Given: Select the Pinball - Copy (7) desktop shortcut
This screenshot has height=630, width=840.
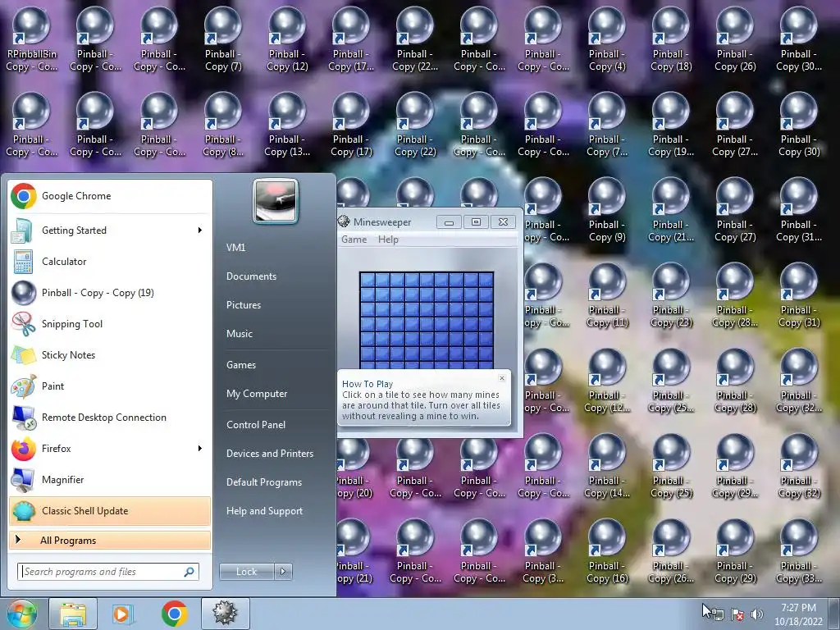Looking at the screenshot, I should 223,40.
